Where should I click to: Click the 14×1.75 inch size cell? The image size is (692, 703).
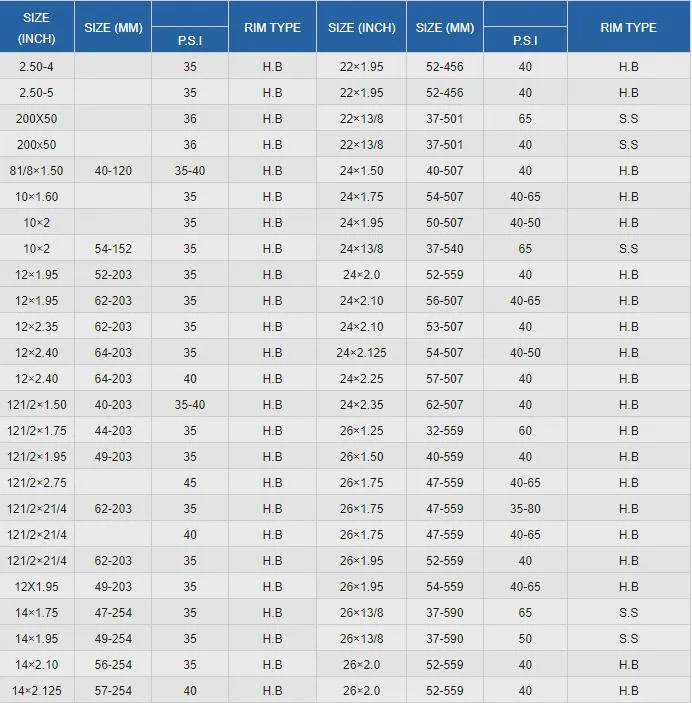pos(38,613)
